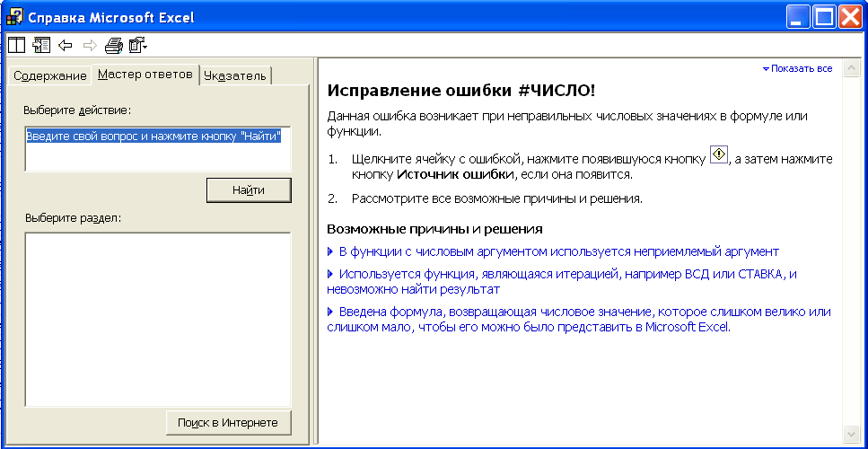Viewport: 868px width, 449px height.
Task: Expand the topic about слишком велико value
Action: tap(579, 320)
